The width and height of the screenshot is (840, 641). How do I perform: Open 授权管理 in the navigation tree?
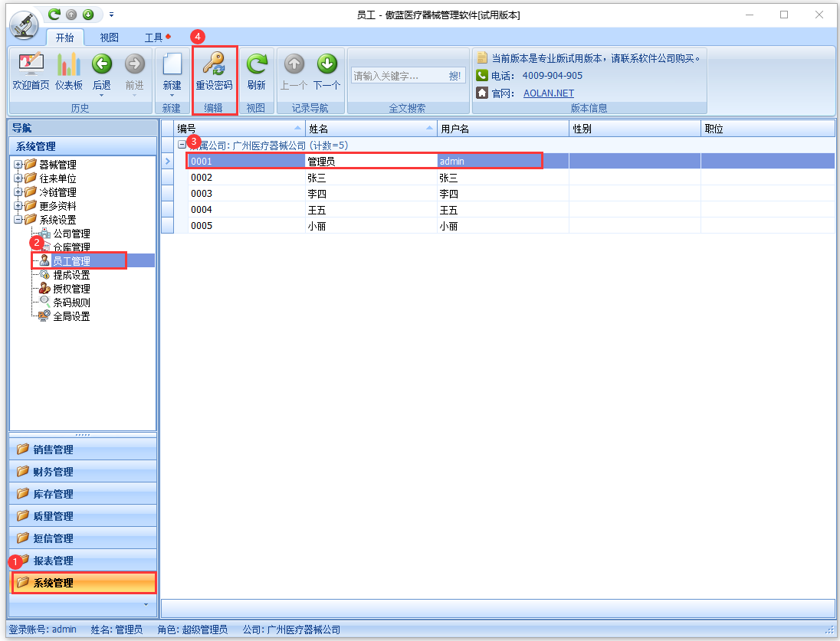click(71, 289)
